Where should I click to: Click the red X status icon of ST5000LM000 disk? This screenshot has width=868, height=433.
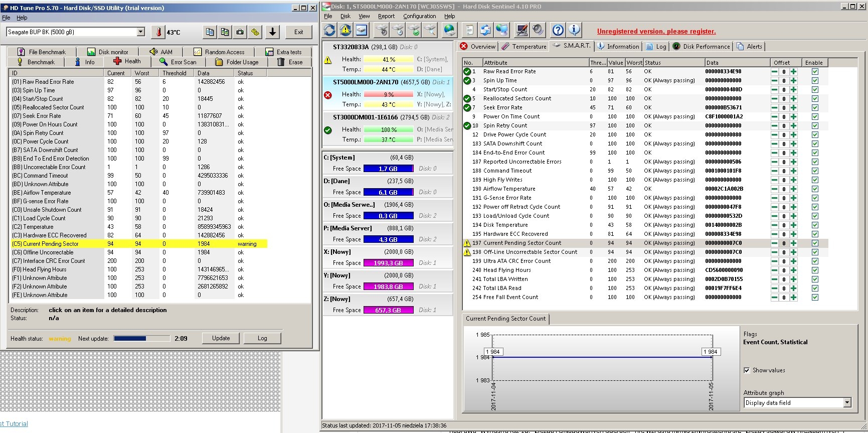click(328, 95)
